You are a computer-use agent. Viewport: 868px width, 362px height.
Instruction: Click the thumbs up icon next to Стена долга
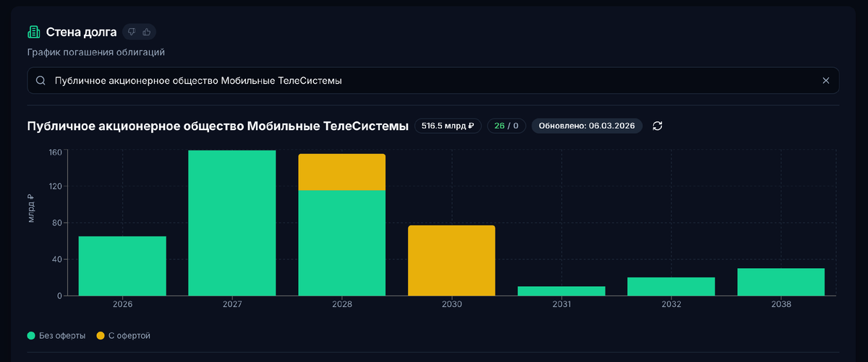pos(147,32)
